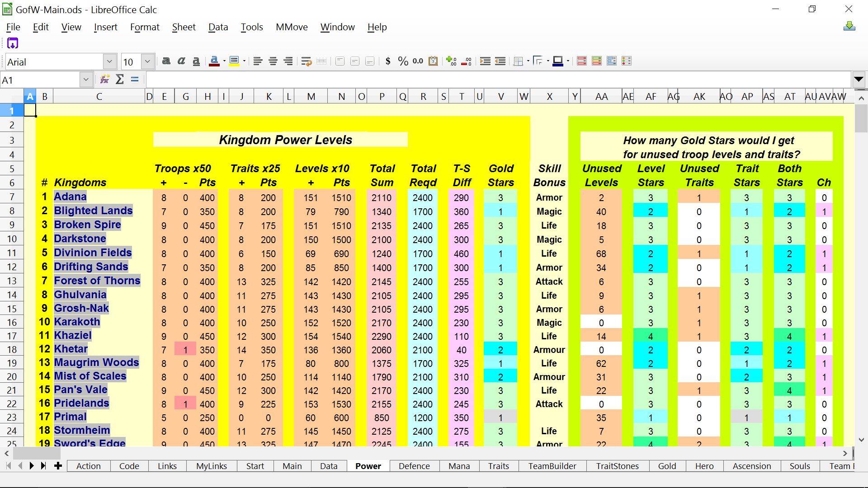Apply center horizontal alignment

click(273, 61)
